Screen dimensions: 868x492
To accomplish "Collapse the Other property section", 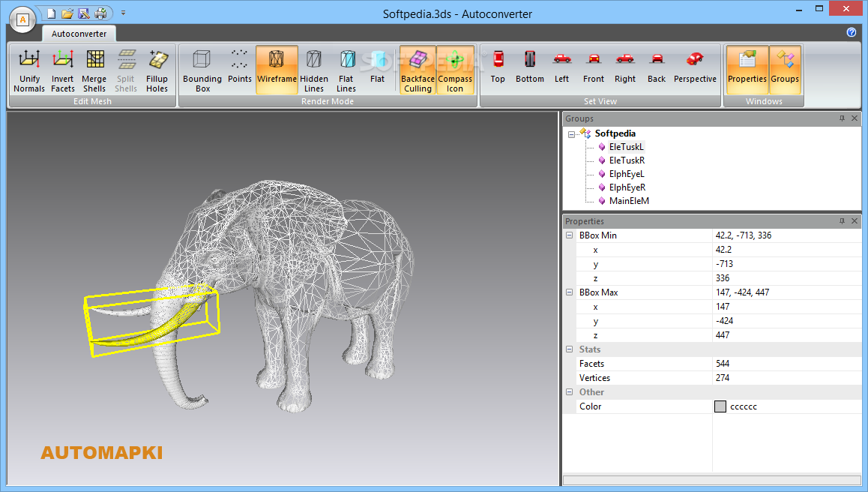I will tap(569, 392).
